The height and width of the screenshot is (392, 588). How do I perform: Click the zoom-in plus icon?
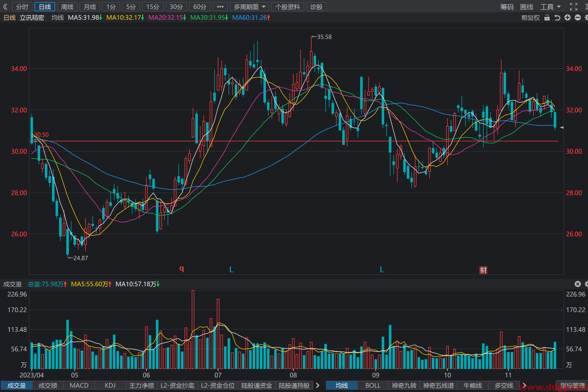tap(568, 17)
